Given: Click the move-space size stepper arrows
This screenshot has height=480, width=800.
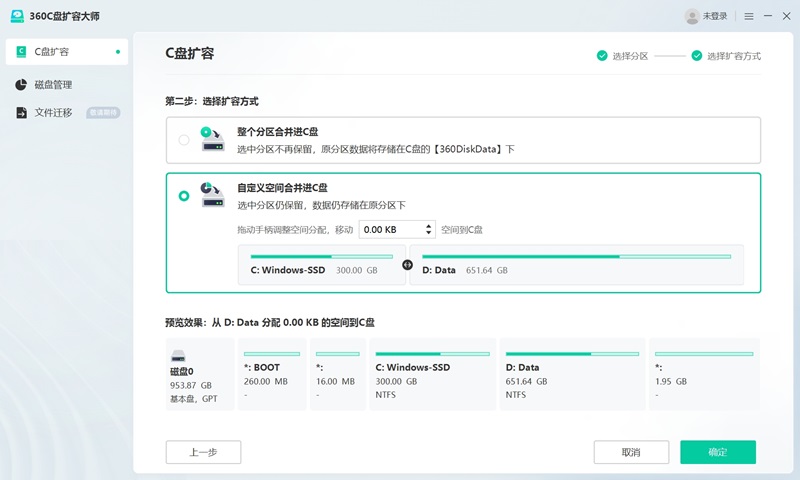Looking at the screenshot, I should click(429, 229).
